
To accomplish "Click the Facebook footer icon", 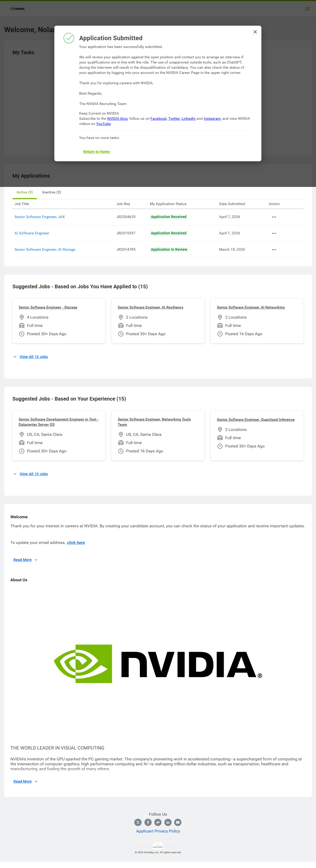I will pyautogui.click(x=148, y=822).
